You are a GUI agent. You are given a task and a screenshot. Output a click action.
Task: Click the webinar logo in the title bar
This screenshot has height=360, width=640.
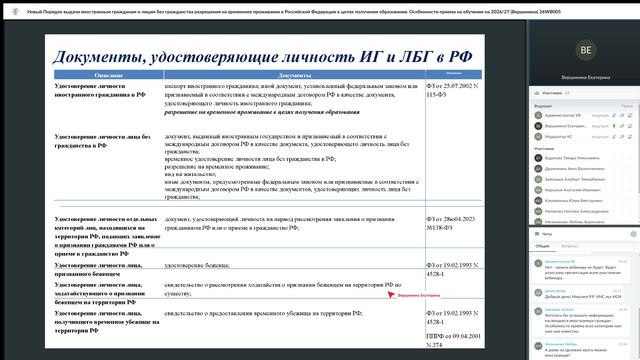pyautogui.click(x=15, y=11)
